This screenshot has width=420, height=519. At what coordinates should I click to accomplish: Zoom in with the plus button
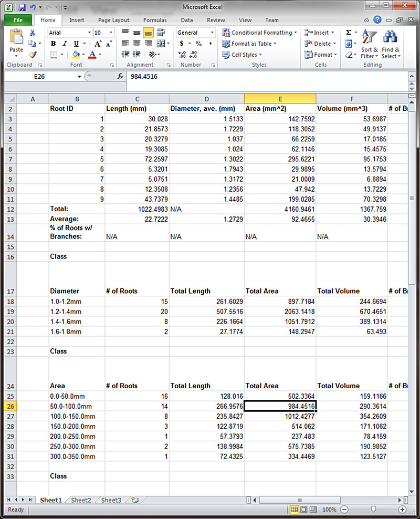[403, 510]
